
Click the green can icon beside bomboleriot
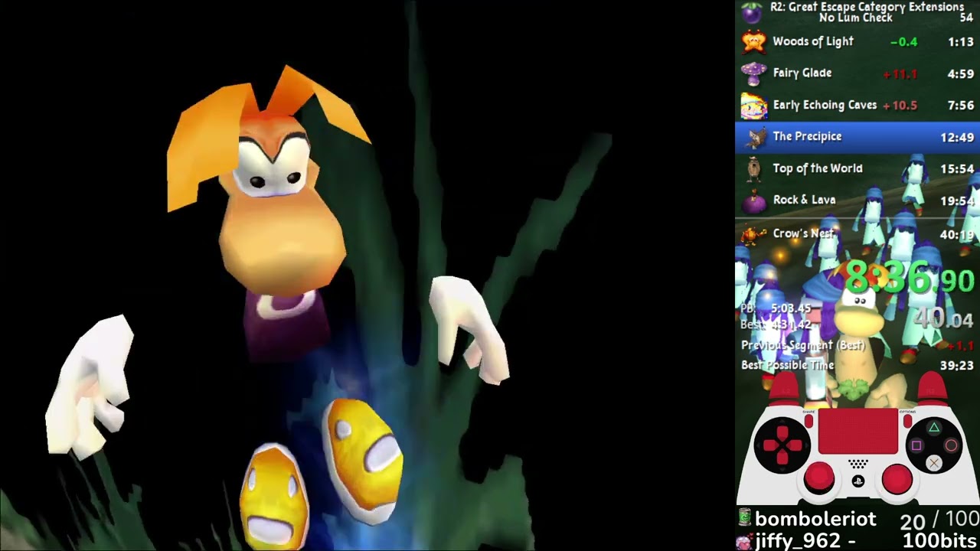point(744,518)
